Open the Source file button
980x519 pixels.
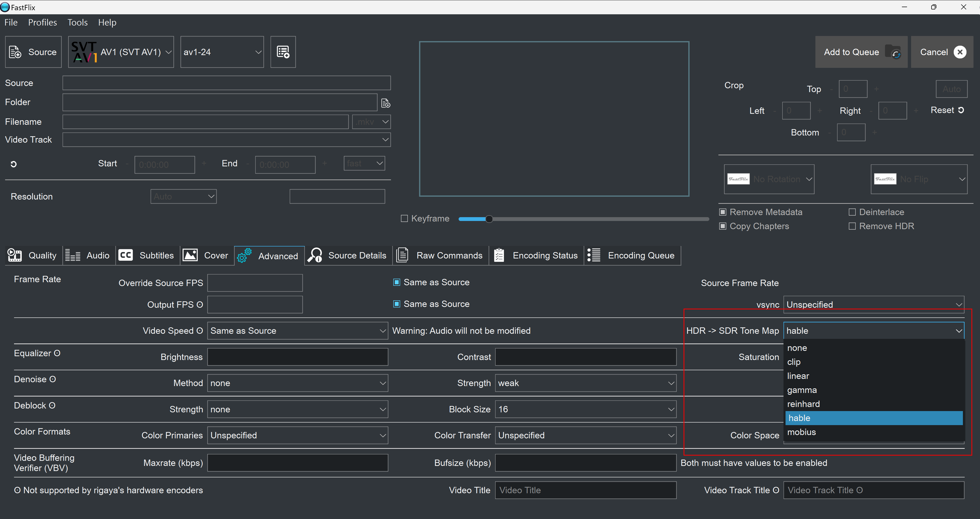click(x=33, y=52)
